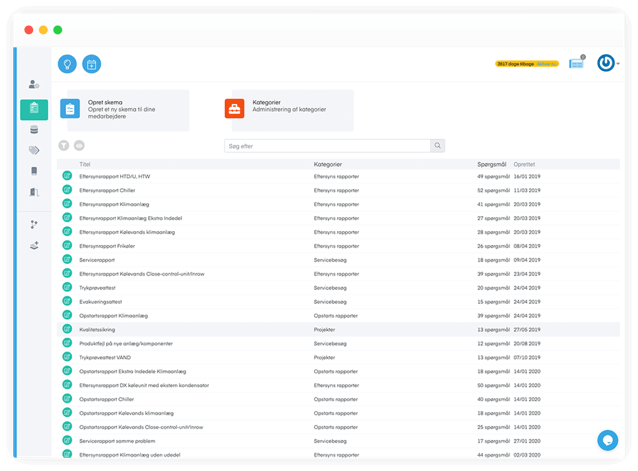Open the Kvalitetssikring form row
This screenshot has width=638, height=471.
pyautogui.click(x=98, y=329)
